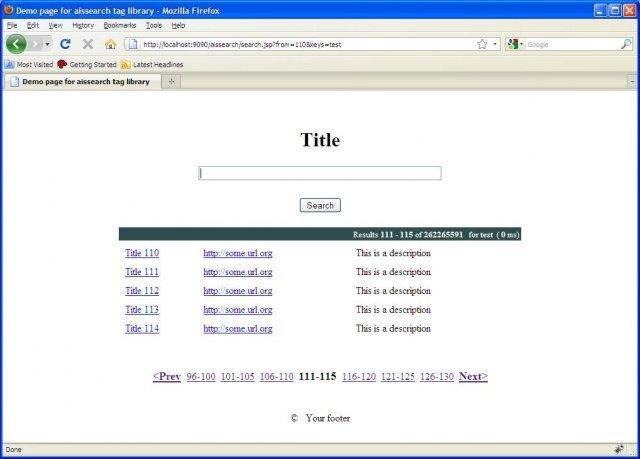Open the back/forward history dropdown arrow

(x=47, y=44)
